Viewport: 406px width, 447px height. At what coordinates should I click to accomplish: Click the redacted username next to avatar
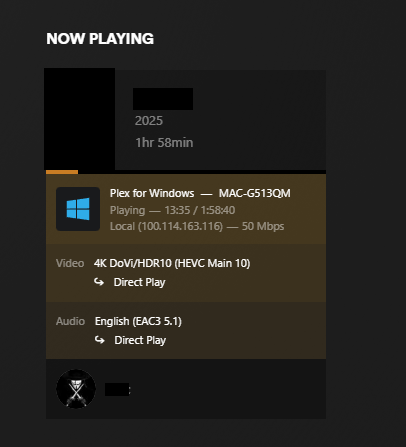tap(117, 389)
